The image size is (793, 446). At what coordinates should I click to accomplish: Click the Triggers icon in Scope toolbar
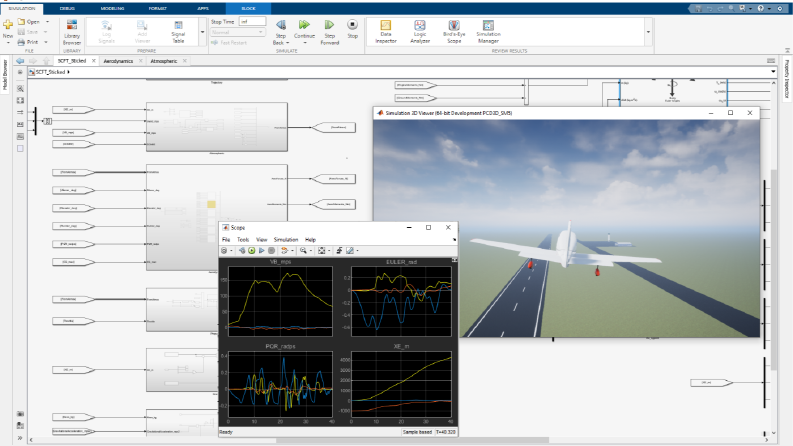coord(339,250)
